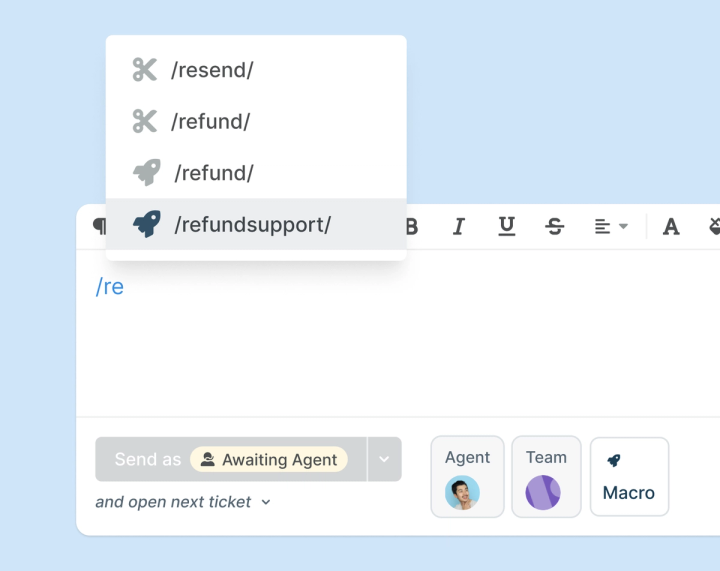Click Send as Awaiting Agent button

[231, 459]
